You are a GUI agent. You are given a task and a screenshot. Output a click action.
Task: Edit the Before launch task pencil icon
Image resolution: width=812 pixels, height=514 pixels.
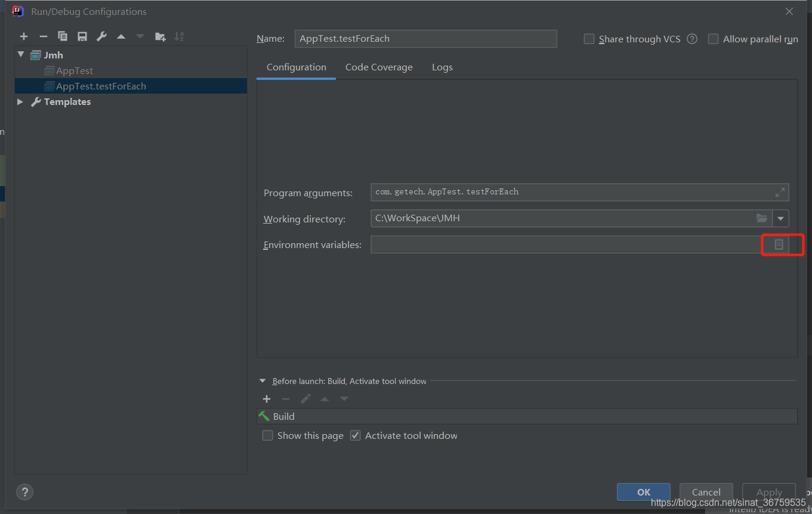tap(305, 399)
